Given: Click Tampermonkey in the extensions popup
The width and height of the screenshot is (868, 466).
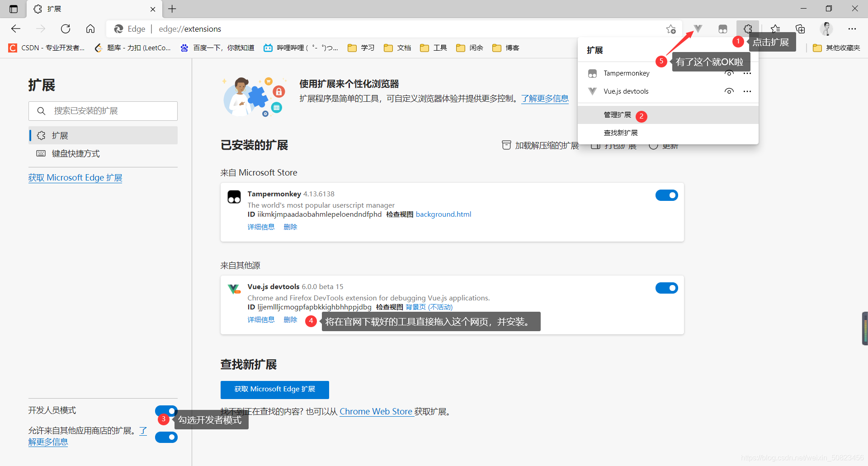Looking at the screenshot, I should [x=626, y=73].
